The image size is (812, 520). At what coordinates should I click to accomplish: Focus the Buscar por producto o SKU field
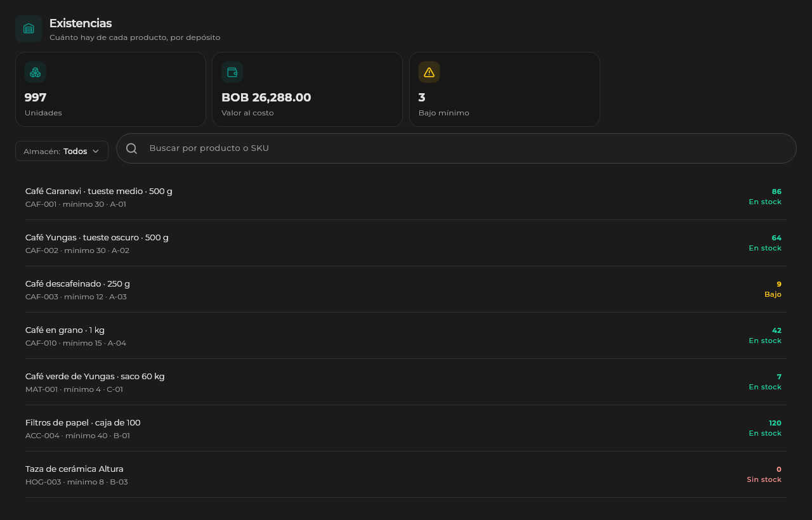(x=457, y=148)
